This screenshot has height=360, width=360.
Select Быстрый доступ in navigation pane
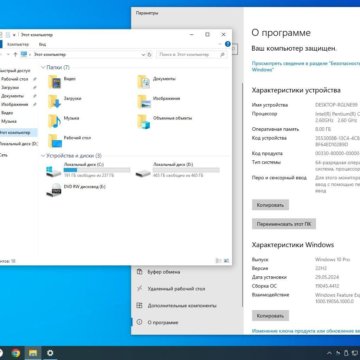coord(15,71)
